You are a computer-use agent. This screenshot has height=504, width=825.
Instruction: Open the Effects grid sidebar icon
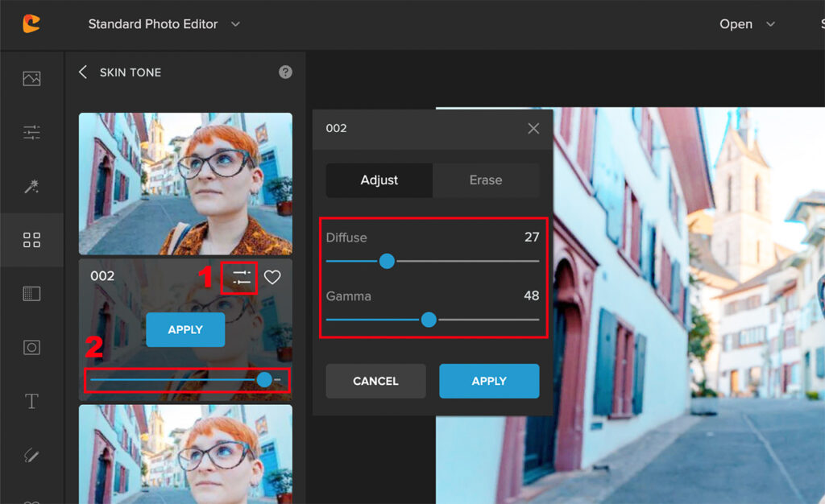coord(31,240)
